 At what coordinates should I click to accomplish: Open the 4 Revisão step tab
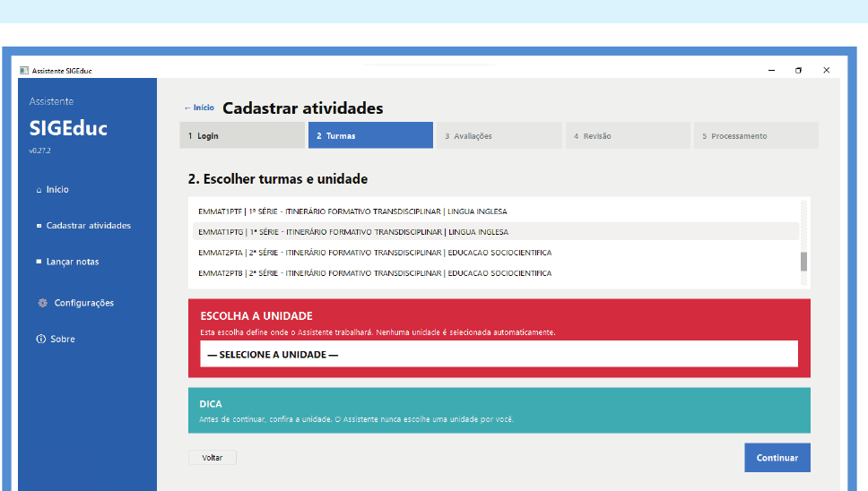point(628,135)
